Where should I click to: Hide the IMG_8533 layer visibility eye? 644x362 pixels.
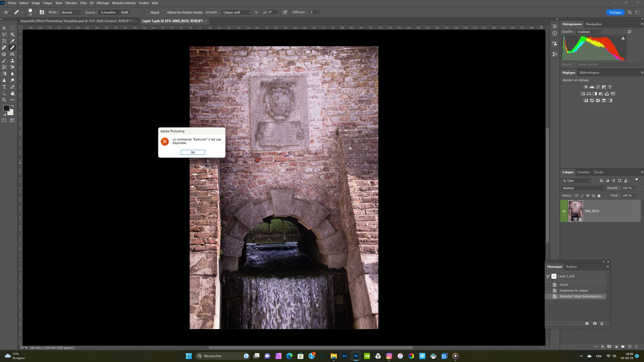[x=564, y=211]
